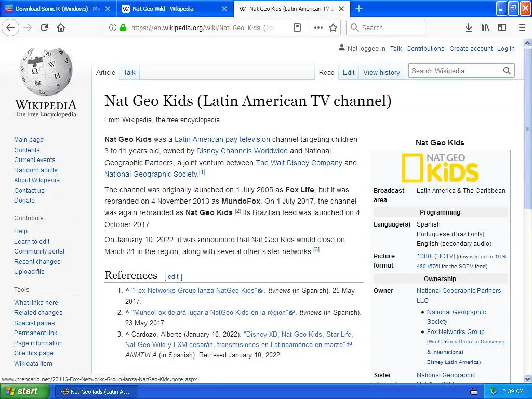Switch to the Download Sonic R tab
The height and width of the screenshot is (399, 532).
tap(58, 9)
